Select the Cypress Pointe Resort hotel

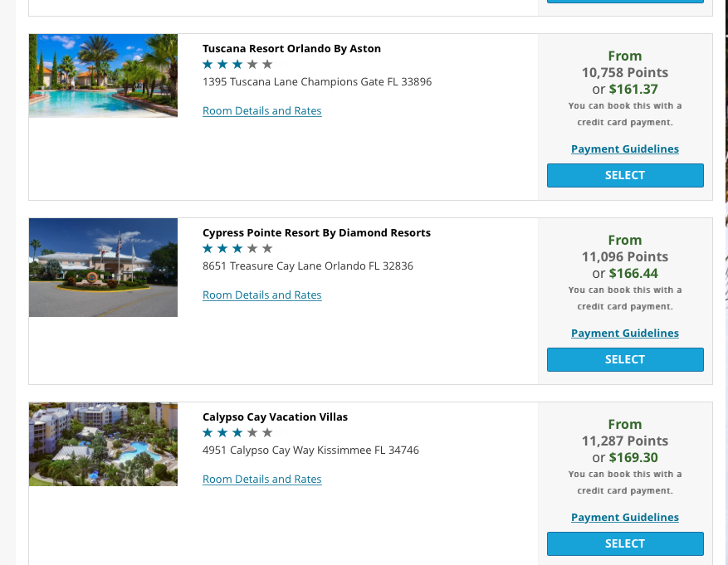[x=625, y=359]
